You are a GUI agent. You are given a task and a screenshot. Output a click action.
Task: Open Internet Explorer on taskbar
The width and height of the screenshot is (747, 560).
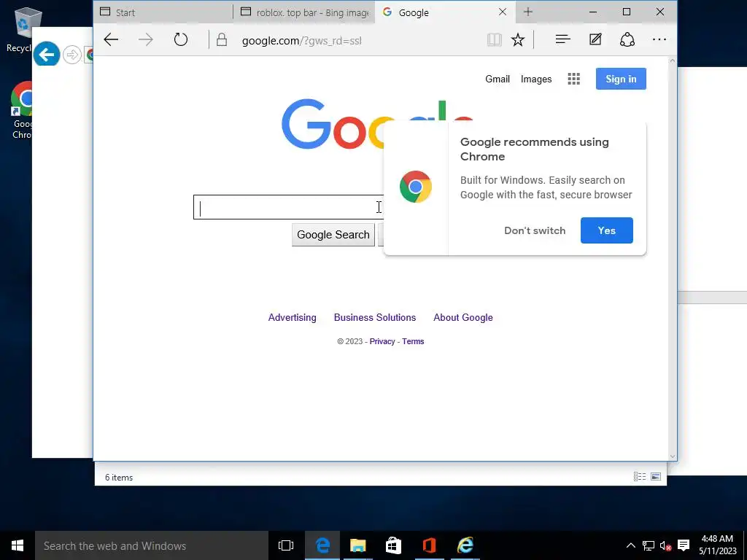click(x=465, y=545)
